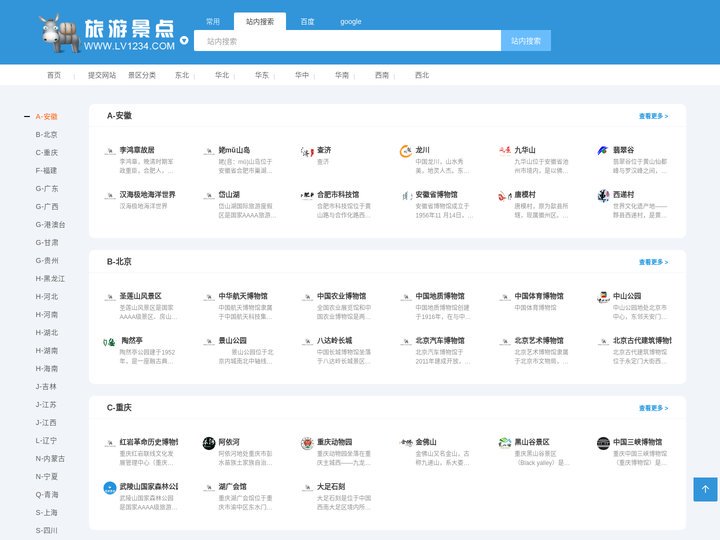Click the 重庆动物园 round logo icon

point(307,443)
